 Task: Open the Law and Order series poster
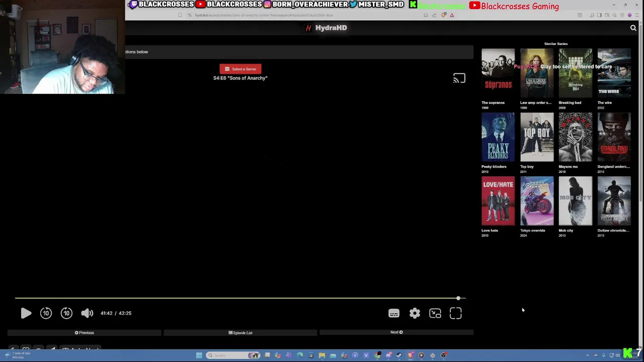point(537,73)
